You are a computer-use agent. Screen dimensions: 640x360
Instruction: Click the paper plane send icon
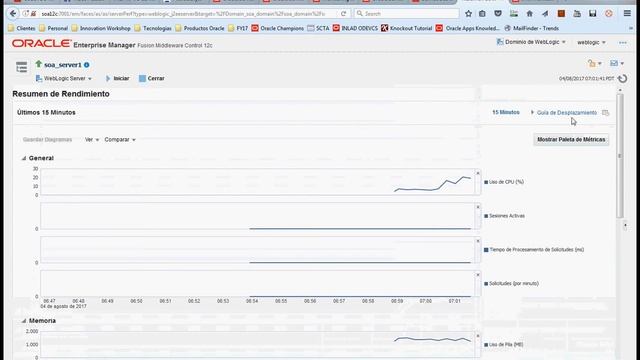(x=545, y=13)
